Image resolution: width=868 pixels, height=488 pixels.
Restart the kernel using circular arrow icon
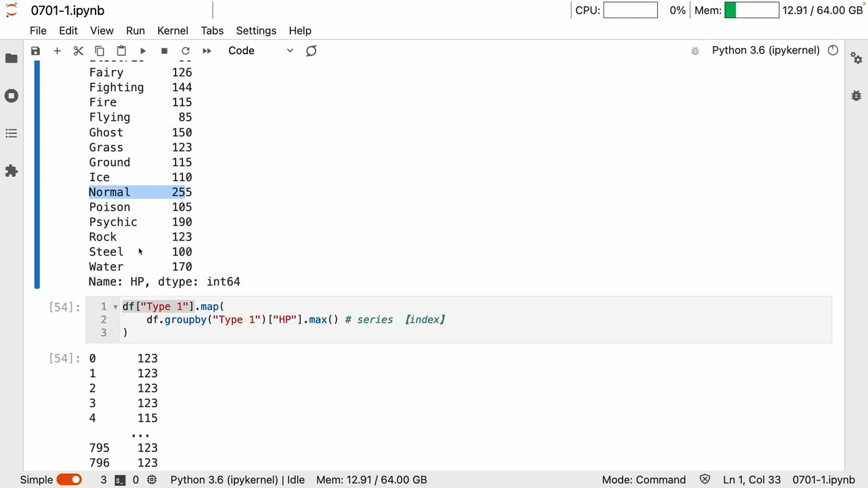185,51
